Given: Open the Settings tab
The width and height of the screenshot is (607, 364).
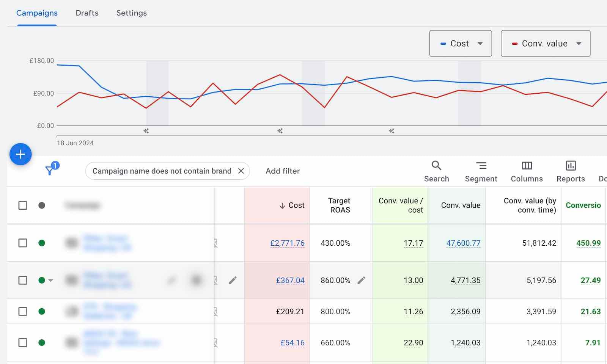Looking at the screenshot, I should 131,13.
